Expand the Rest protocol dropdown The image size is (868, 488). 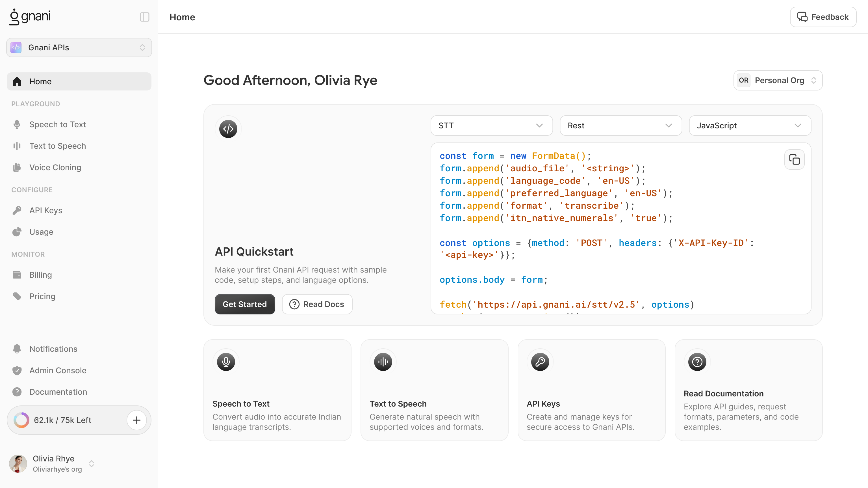click(x=621, y=126)
